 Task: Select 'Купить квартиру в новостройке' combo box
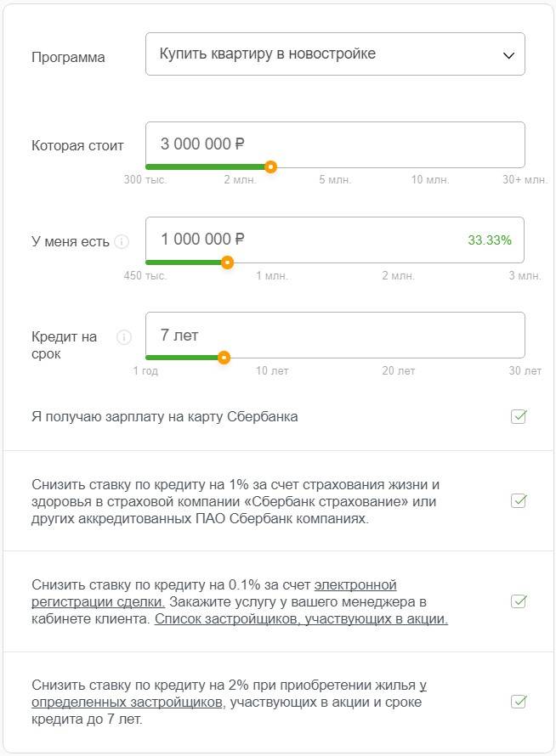tap(335, 54)
